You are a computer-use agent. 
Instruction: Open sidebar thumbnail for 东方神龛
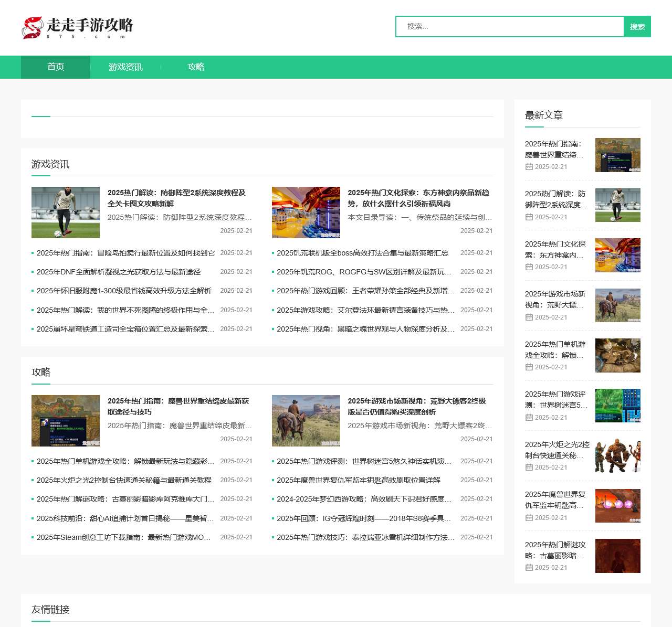coord(618,255)
